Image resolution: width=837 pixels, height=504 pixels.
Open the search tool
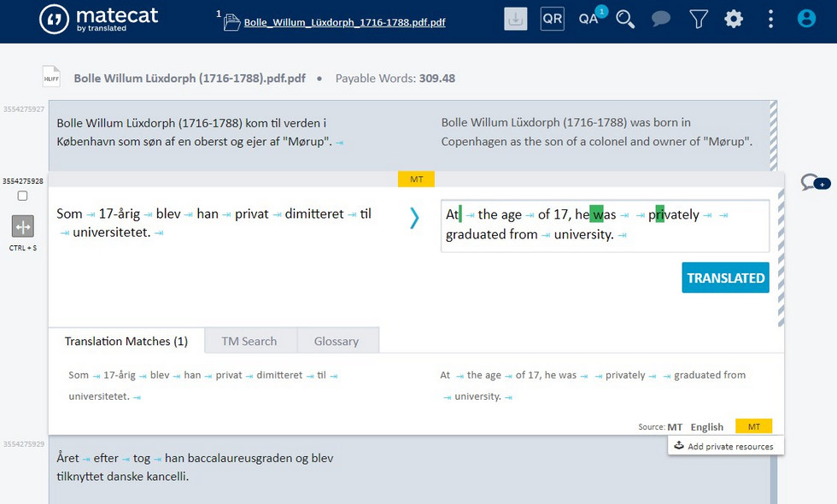(625, 18)
